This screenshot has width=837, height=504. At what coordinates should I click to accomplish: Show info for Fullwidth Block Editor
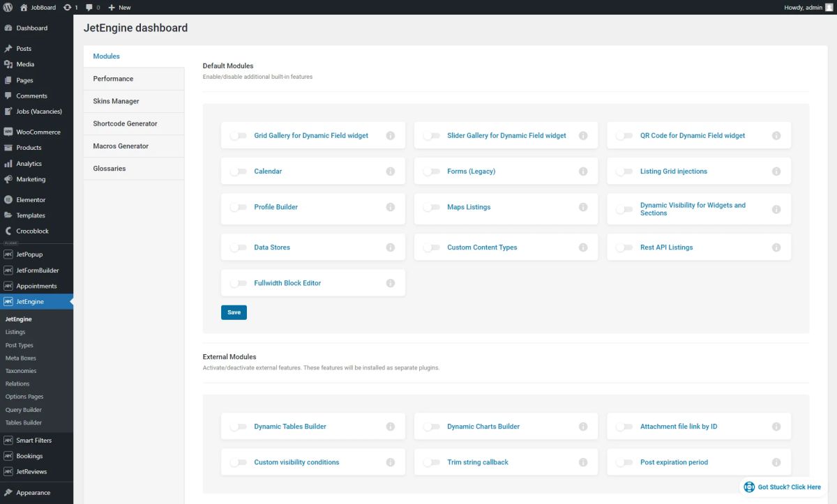pyautogui.click(x=391, y=283)
